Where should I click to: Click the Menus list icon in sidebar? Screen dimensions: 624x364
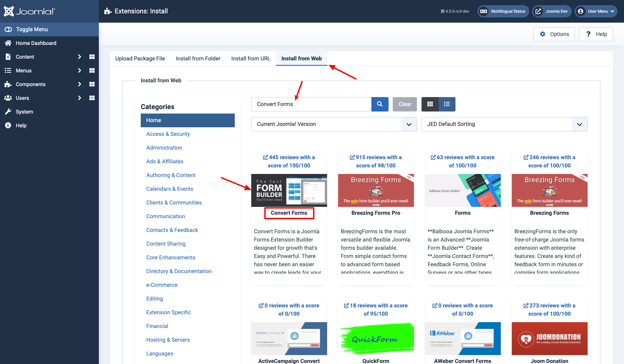coord(8,71)
